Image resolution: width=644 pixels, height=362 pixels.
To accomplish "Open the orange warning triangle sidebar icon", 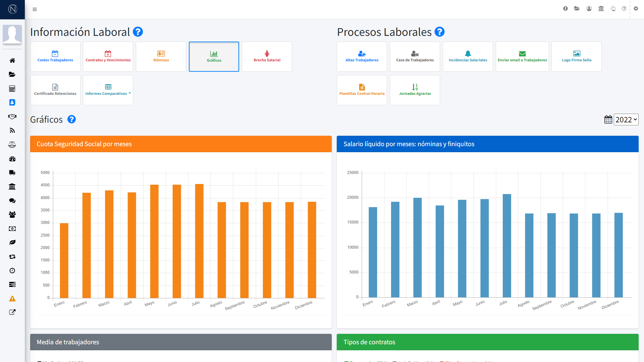I will click(x=12, y=299).
